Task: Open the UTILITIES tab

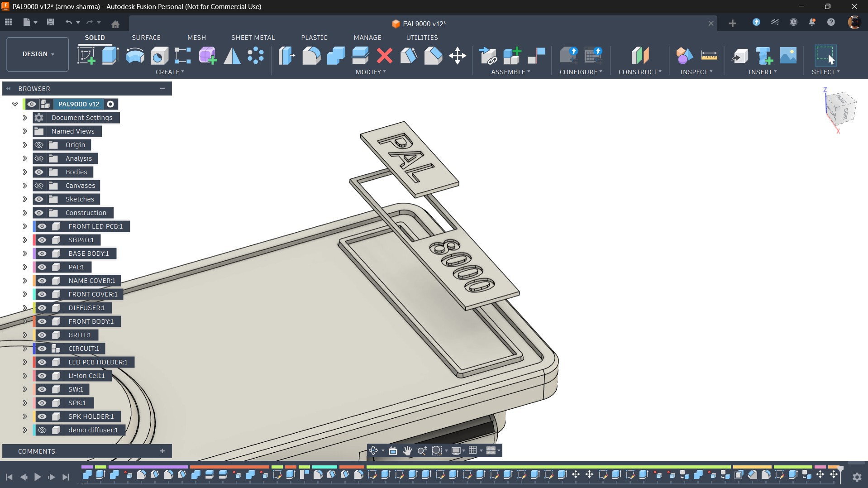Action: pos(421,38)
